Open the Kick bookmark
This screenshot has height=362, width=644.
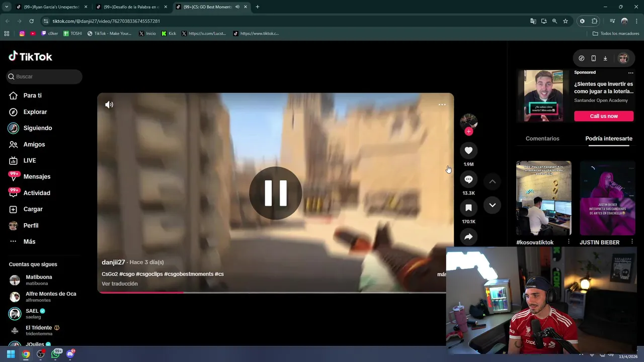point(169,34)
